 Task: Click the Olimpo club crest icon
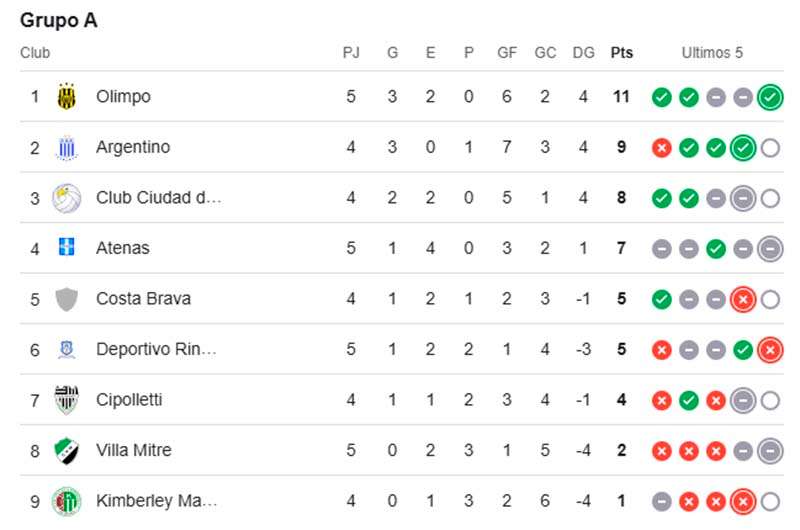click(66, 96)
